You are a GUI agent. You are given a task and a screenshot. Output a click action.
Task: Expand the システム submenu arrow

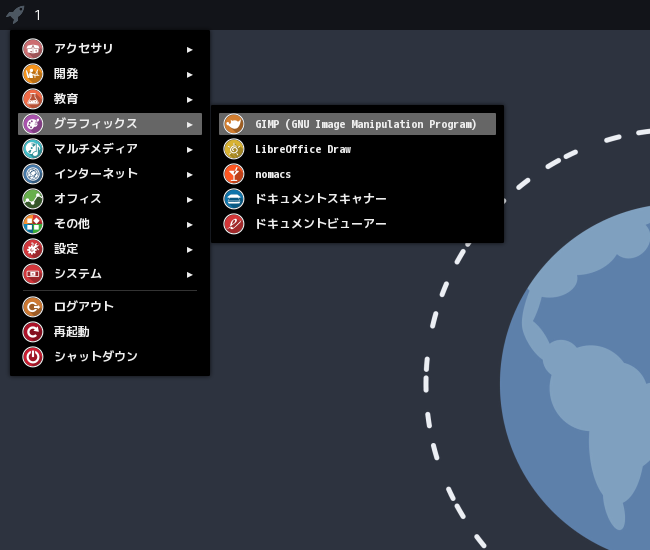[x=189, y=274]
